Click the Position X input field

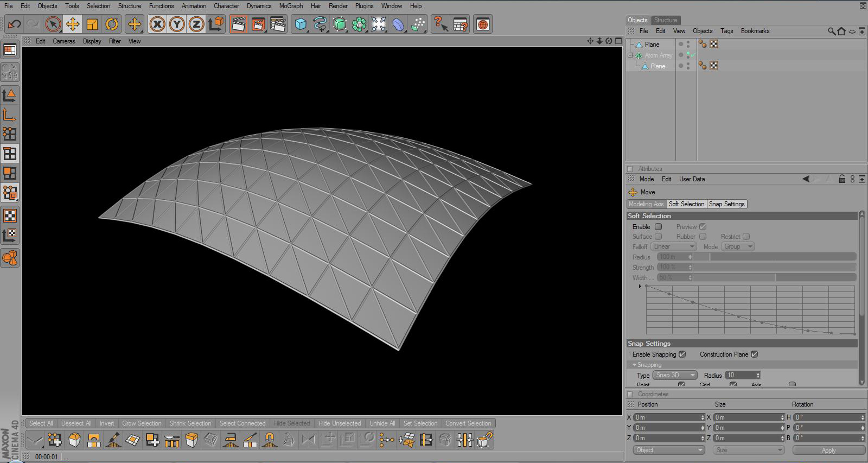click(668, 417)
